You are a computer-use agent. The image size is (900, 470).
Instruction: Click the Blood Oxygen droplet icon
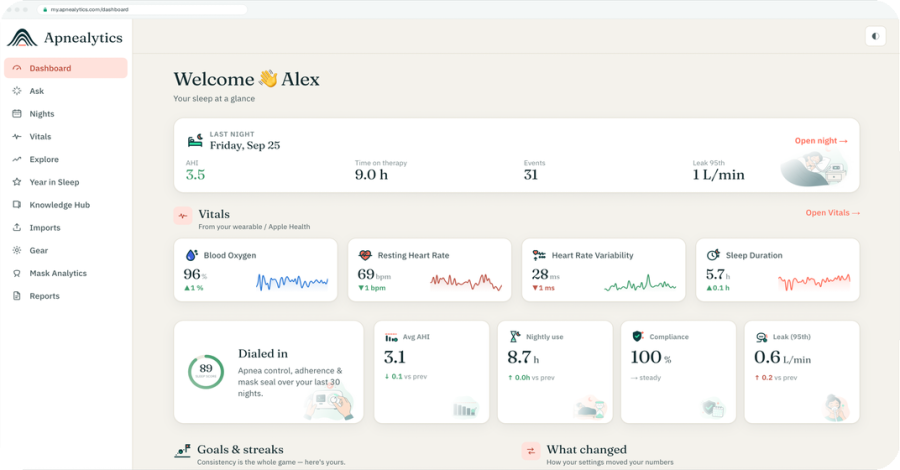(192, 255)
